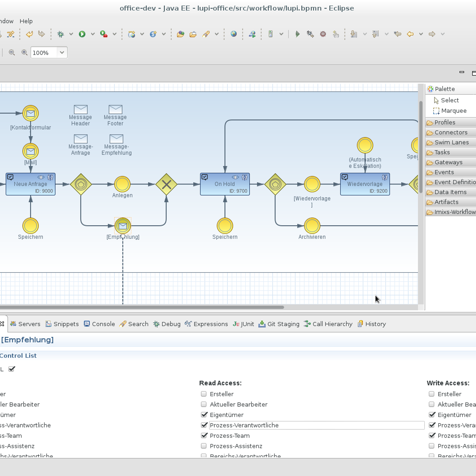
Task: Expand the Connectors palette drawer
Action: (451, 132)
